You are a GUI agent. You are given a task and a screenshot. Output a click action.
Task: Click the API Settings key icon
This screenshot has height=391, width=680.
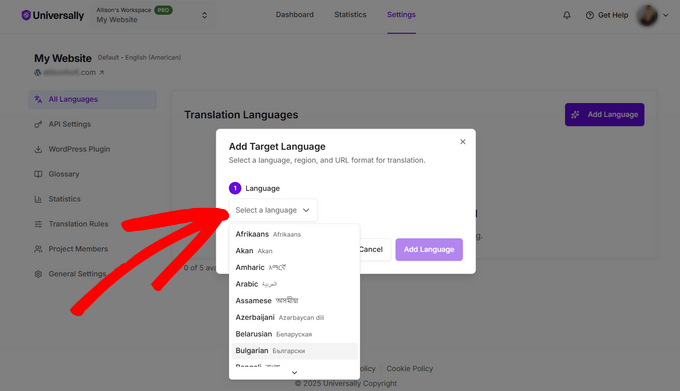[38, 124]
